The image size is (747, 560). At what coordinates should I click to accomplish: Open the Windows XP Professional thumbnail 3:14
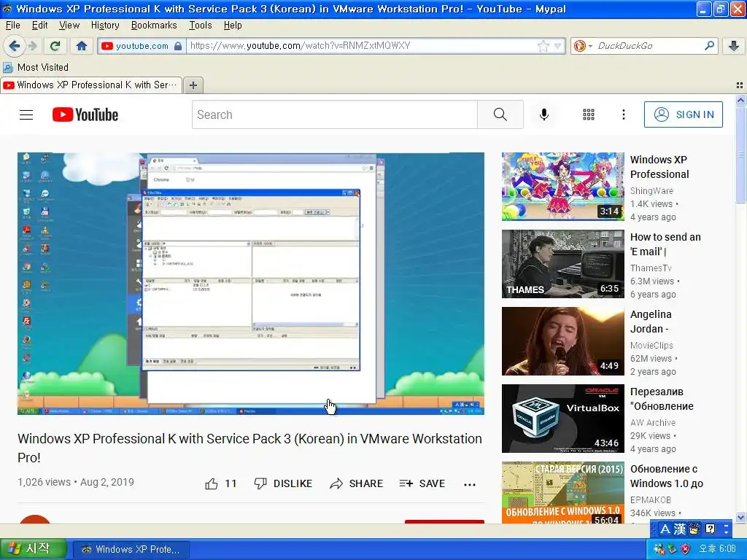(562, 187)
